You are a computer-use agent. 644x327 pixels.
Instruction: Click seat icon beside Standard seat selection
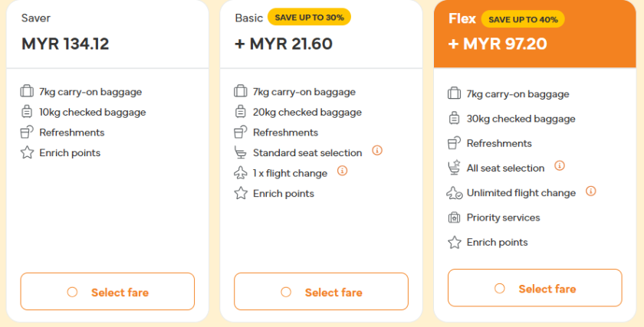pyautogui.click(x=241, y=152)
